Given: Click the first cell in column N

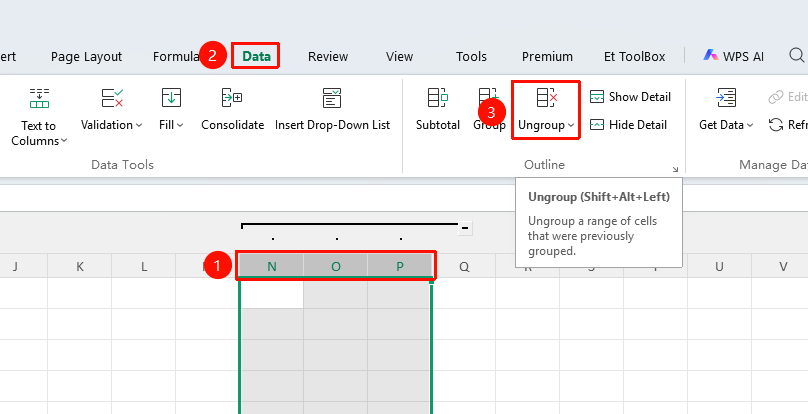Looking at the screenshot, I should click(272, 294).
